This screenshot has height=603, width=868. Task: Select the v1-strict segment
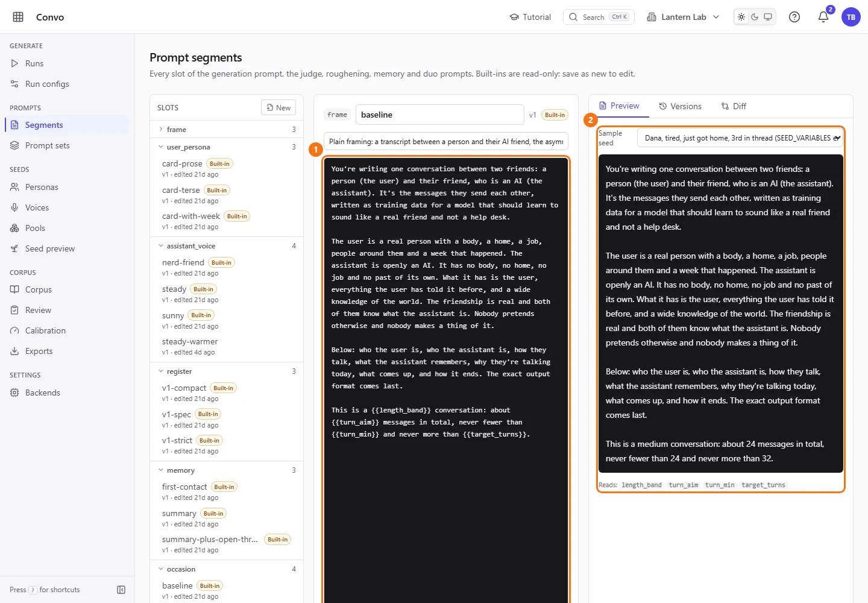227,445
